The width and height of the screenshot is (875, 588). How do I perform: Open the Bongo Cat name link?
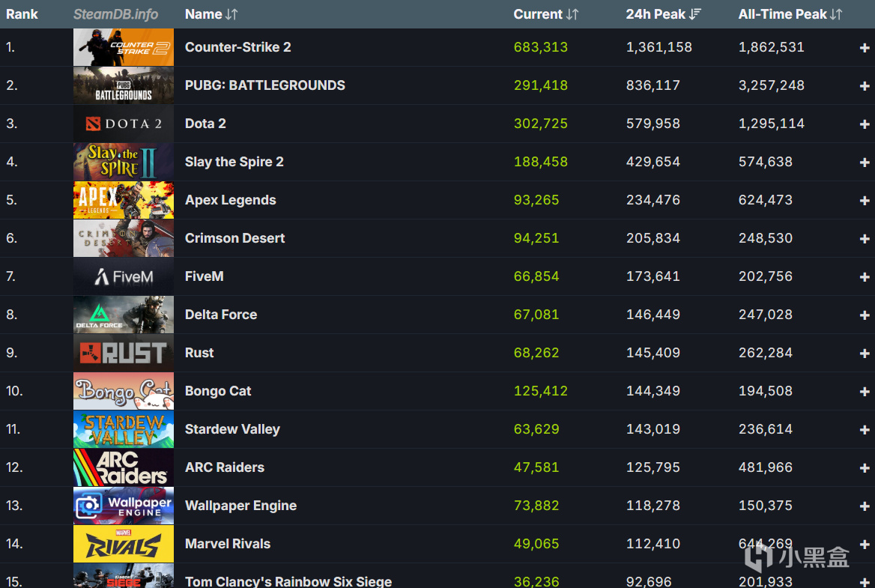(x=218, y=391)
